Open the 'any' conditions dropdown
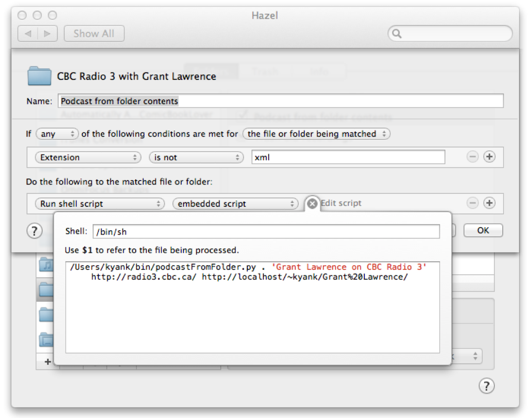Screen dimensions: 532x418 (x=57, y=134)
